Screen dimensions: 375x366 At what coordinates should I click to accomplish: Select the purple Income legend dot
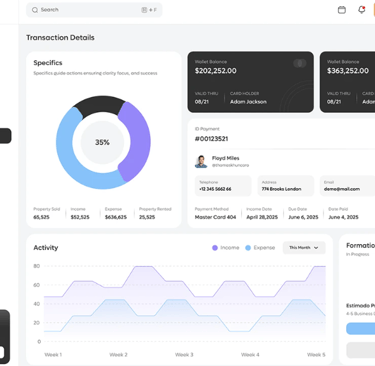click(x=215, y=248)
